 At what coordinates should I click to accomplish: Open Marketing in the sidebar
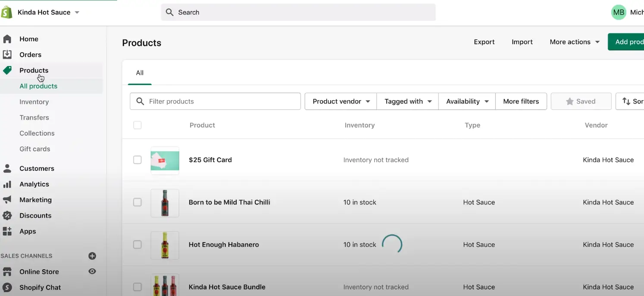tap(35, 200)
